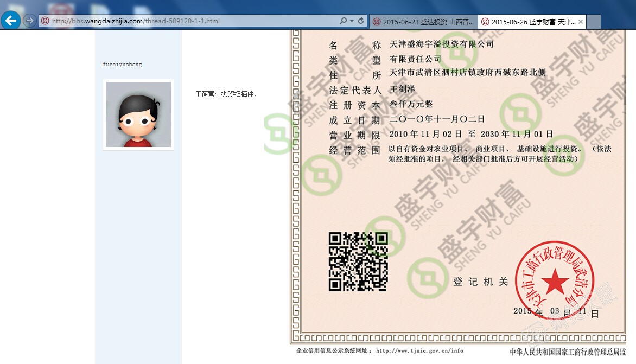Click the magnifier search icon in address bar
Screen dimensions: 636x364
[343, 21]
